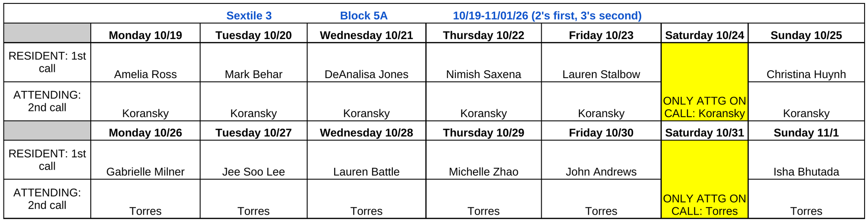Click the John Andrews cell
This screenshot has width=868, height=222.
click(x=601, y=160)
